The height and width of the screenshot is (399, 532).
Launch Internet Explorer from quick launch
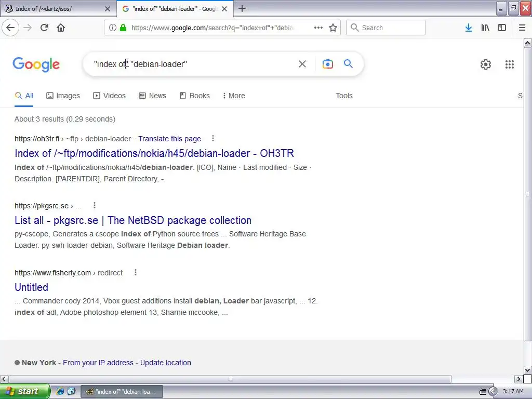[x=60, y=391]
